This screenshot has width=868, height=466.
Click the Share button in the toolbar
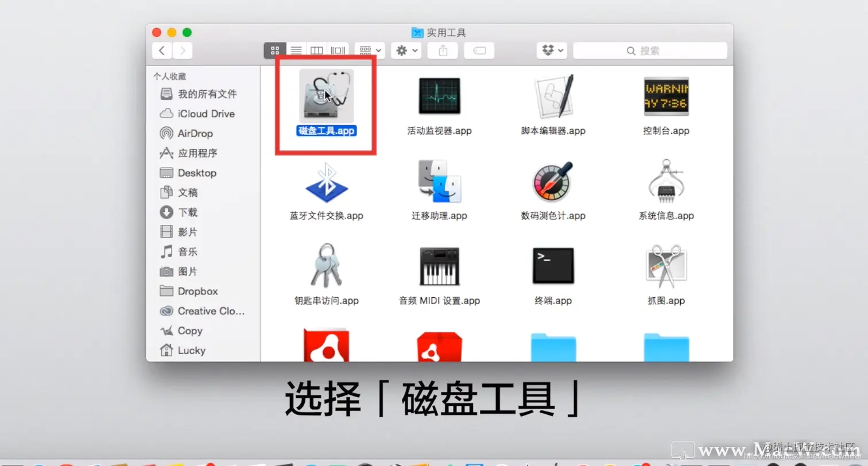point(442,50)
